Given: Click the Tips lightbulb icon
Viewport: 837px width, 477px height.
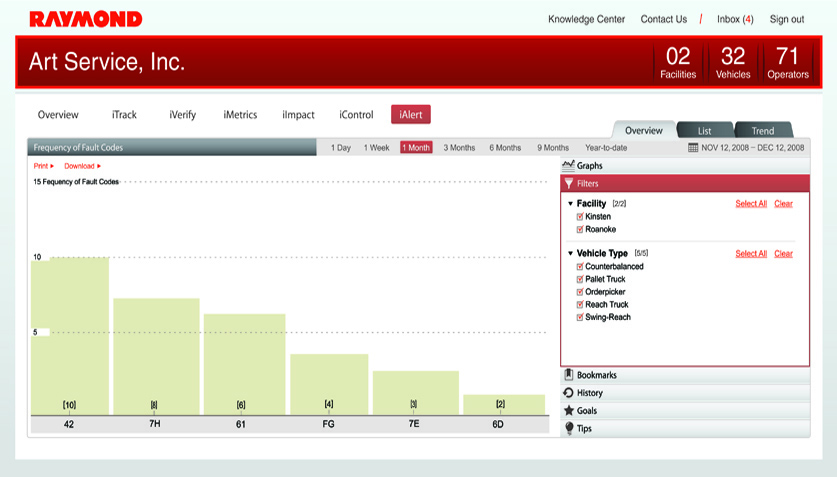Looking at the screenshot, I should tap(569, 428).
